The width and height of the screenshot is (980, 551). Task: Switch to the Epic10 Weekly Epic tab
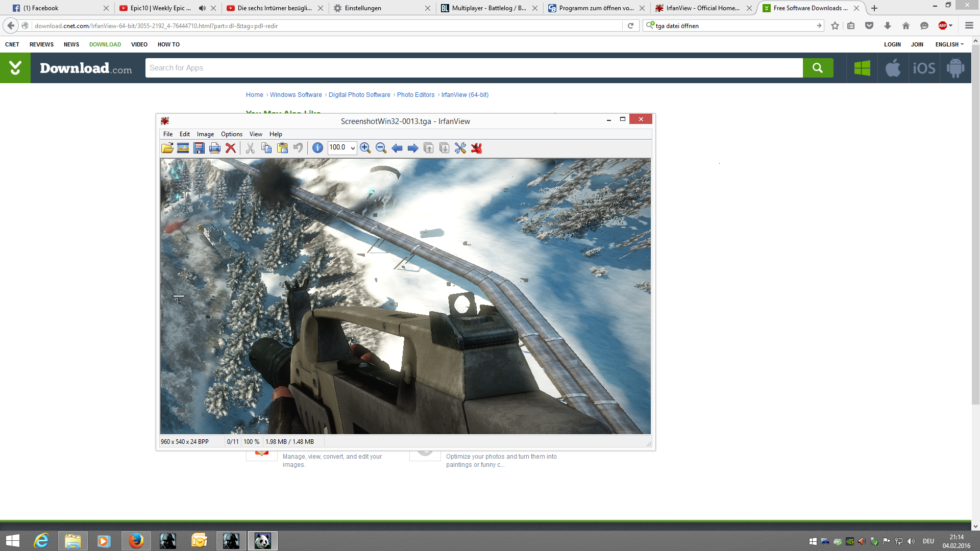click(160, 8)
